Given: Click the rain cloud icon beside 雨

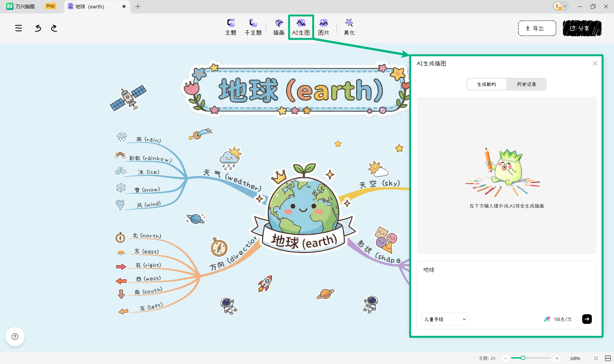Looking at the screenshot, I should point(122,137).
